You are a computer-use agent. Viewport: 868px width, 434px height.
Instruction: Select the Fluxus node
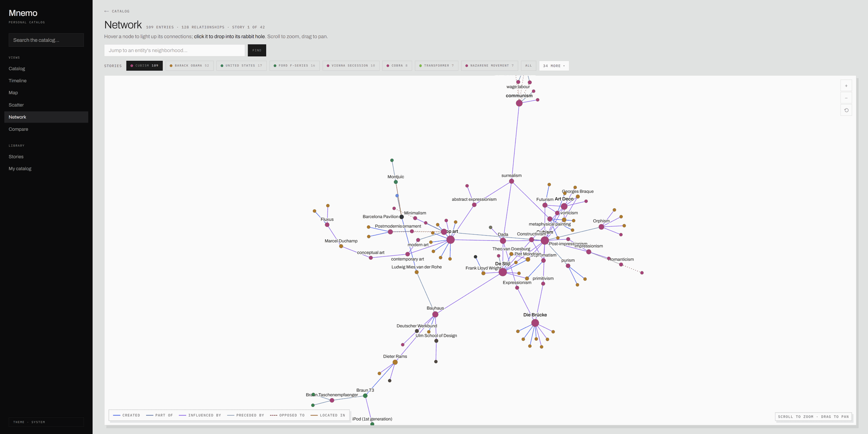(327, 225)
